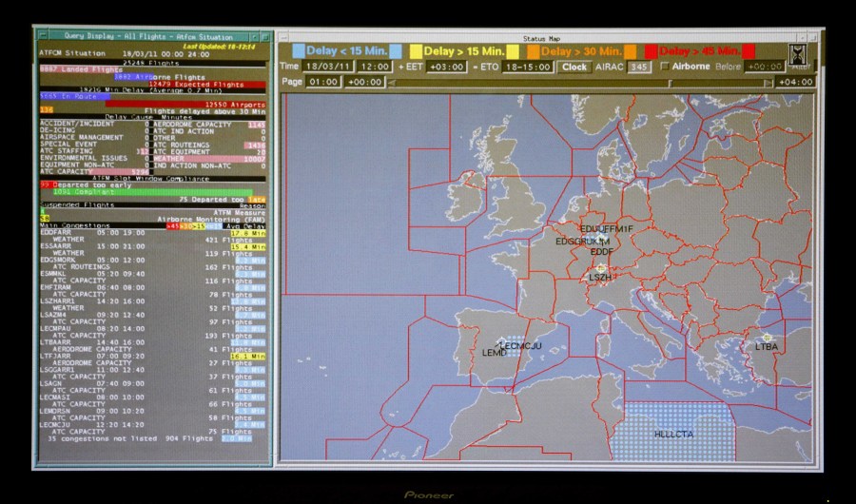Click the AIRAC 345 button
Image resolution: width=856 pixels, height=504 pixels.
click(637, 68)
